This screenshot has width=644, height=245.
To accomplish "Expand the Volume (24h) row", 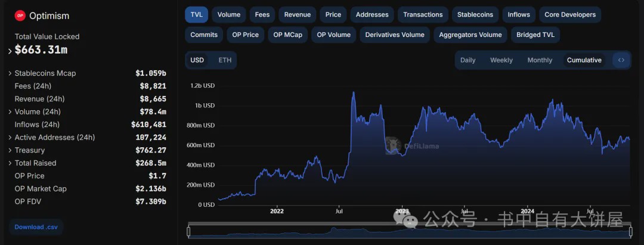I will point(10,112).
